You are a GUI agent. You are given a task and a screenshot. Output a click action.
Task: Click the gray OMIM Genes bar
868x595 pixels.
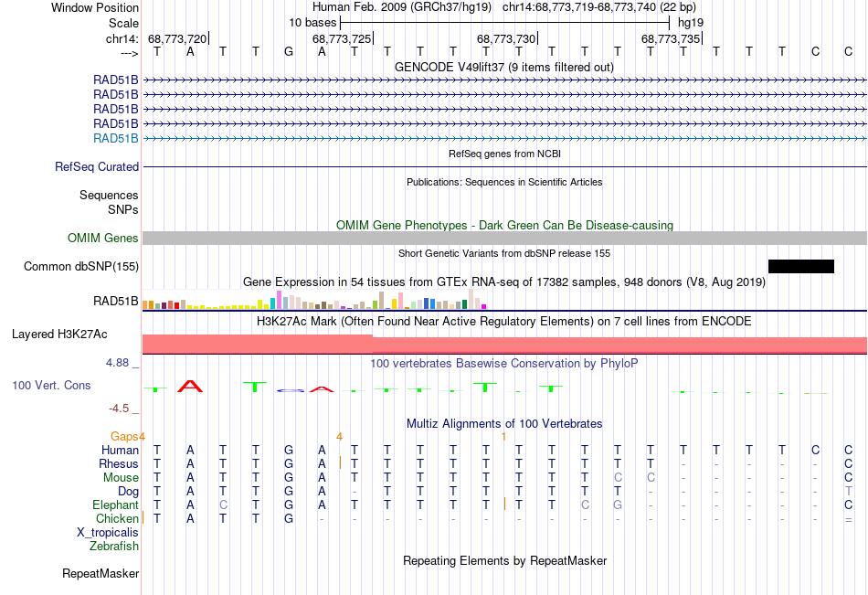pyautogui.click(x=504, y=239)
